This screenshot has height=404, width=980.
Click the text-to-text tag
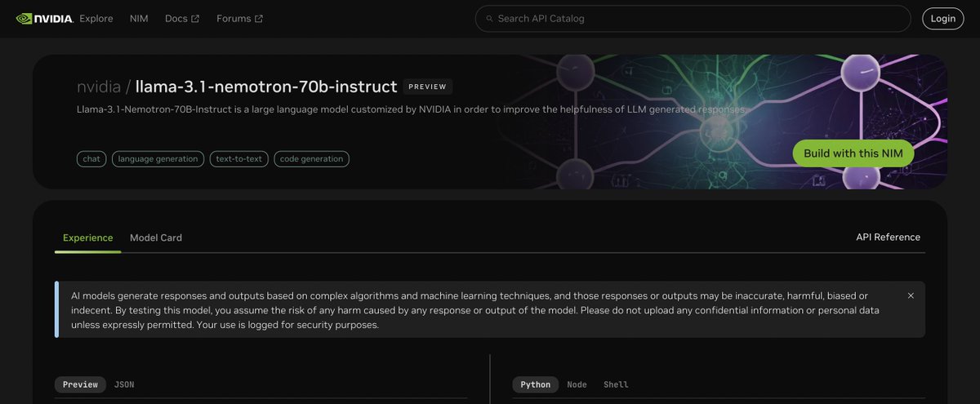[239, 159]
